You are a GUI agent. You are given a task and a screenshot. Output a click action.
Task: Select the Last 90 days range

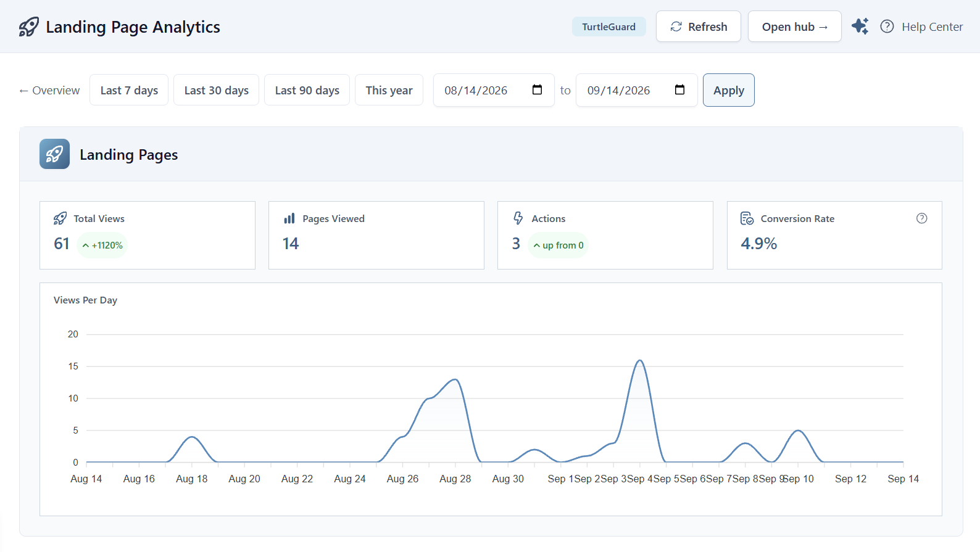coord(307,90)
